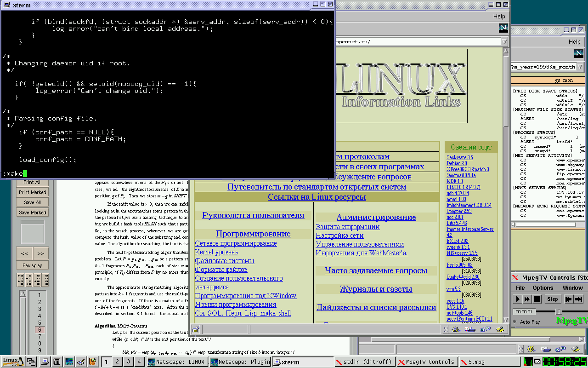Screen dimensions: 588x368
Task: Switch to virtual desktop 3 in pager
Action: 128,362
